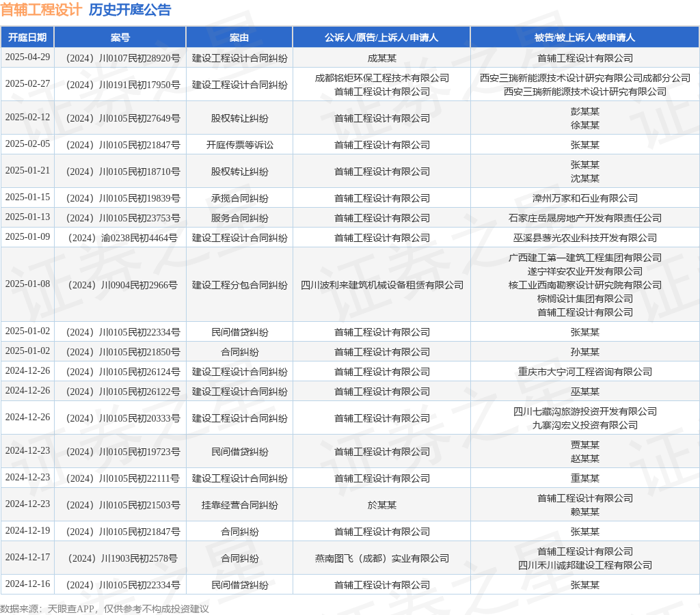
Task: Click defendant 徐某某
Action: [585, 125]
